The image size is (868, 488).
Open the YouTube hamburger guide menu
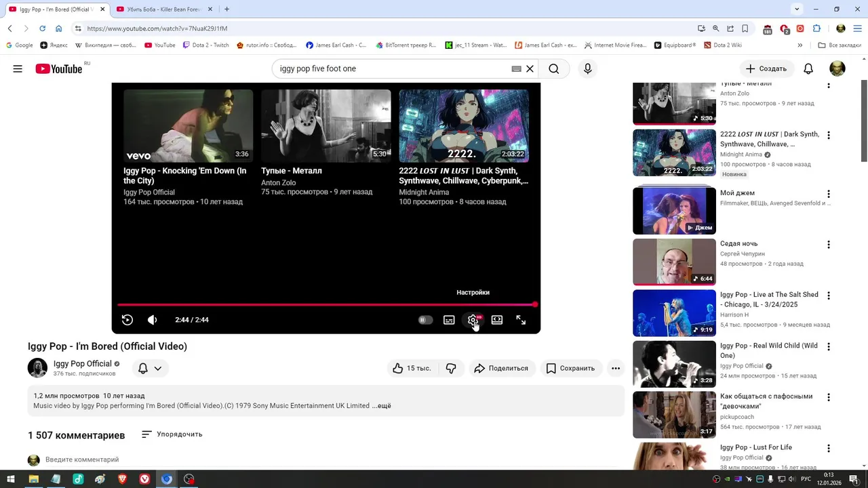coord(18,68)
